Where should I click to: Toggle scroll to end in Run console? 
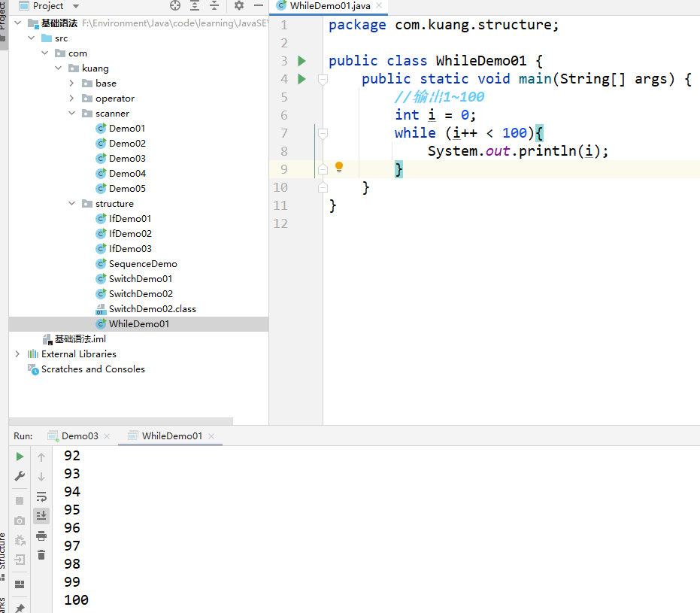click(41, 516)
